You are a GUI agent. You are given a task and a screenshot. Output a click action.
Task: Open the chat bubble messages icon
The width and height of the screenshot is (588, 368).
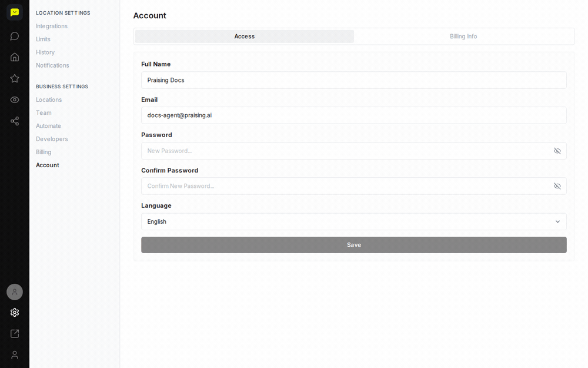[x=15, y=36]
